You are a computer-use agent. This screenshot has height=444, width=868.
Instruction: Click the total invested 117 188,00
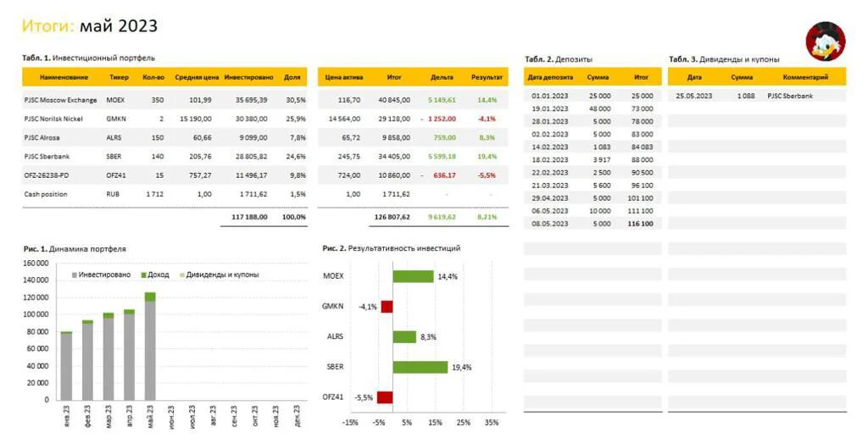click(249, 217)
